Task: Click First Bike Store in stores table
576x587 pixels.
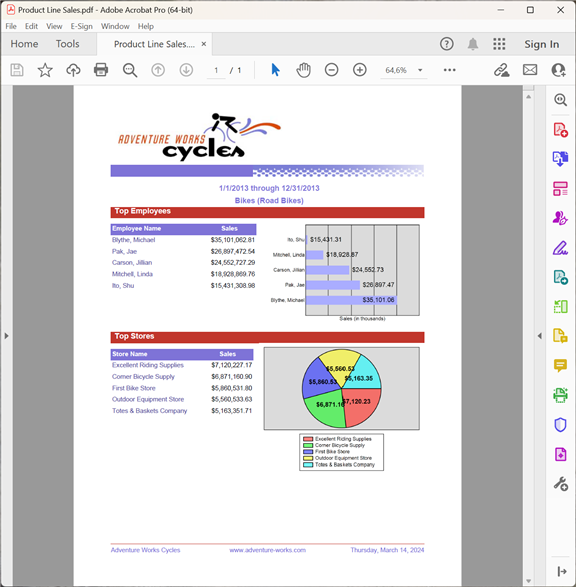Action: coord(134,388)
